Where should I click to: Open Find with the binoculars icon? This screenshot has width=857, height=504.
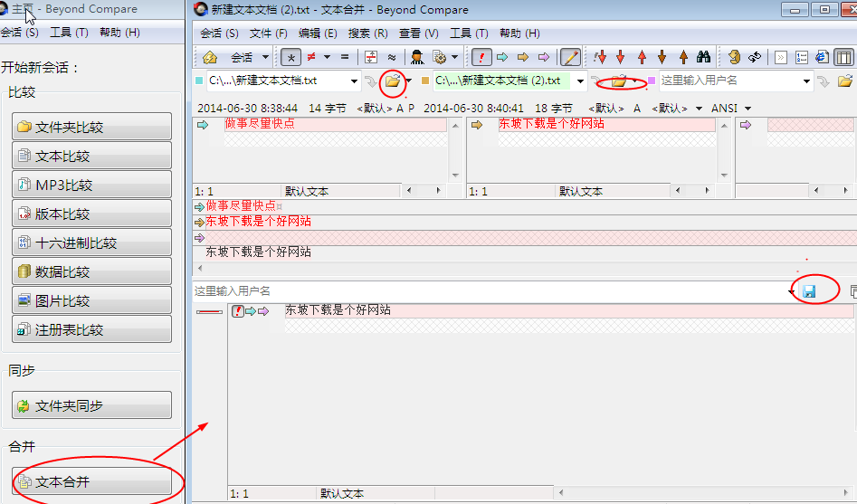(703, 57)
